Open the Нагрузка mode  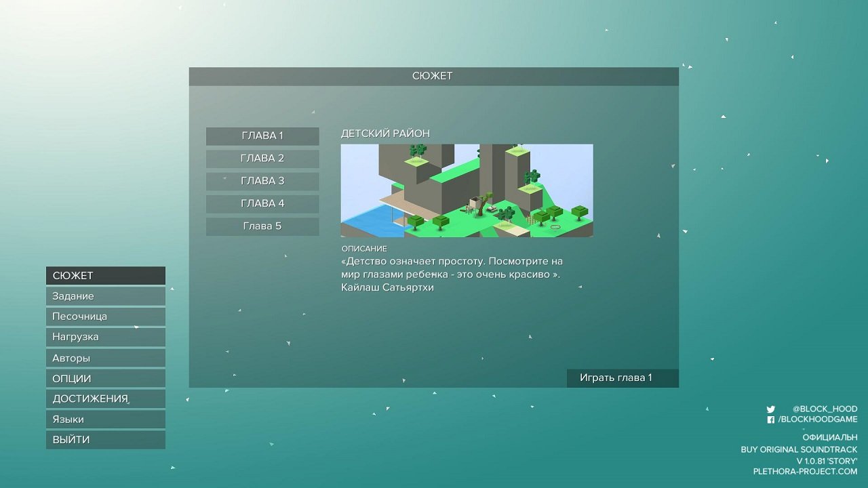[105, 336]
